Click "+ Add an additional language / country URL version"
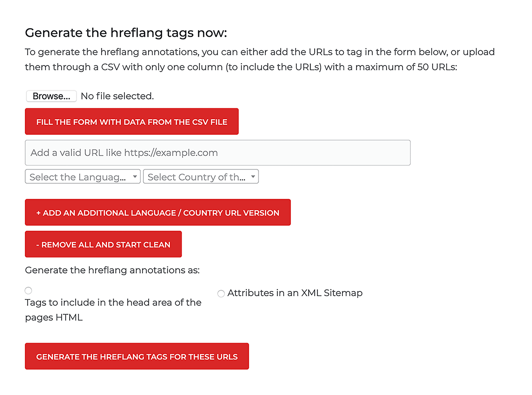 pos(158,212)
